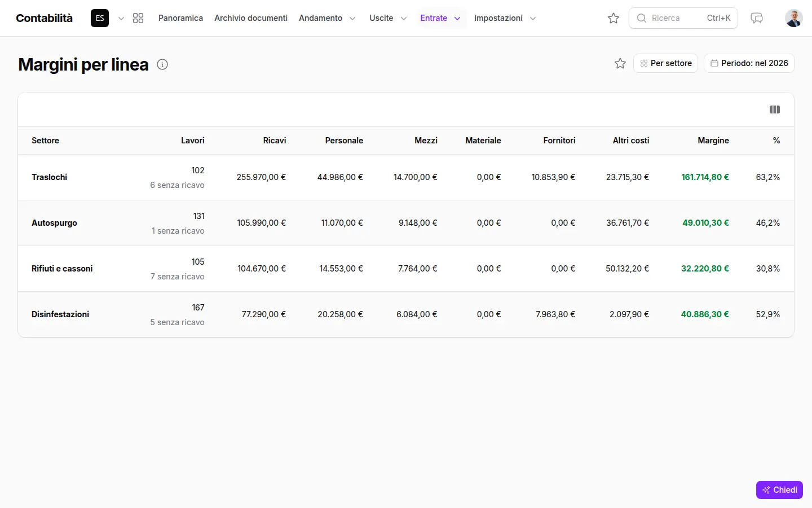812x508 pixels.
Task: Expand the company switcher chevron
Action: 121,19
